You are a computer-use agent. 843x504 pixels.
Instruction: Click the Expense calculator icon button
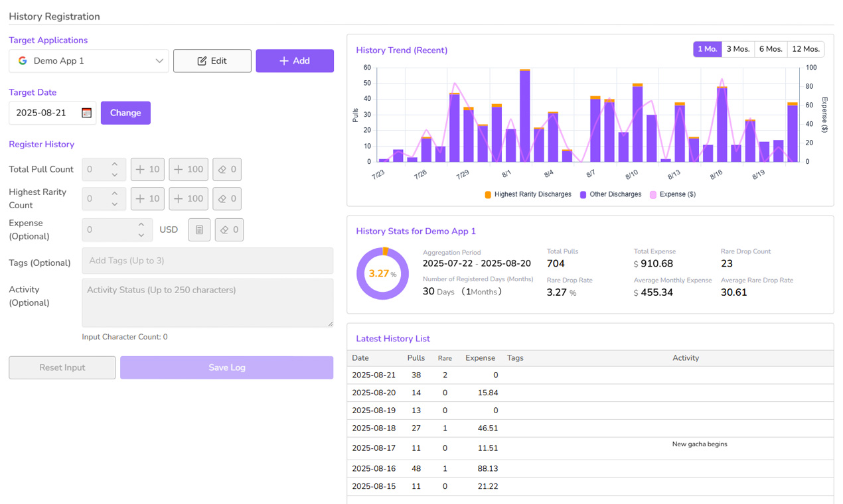pyautogui.click(x=199, y=229)
